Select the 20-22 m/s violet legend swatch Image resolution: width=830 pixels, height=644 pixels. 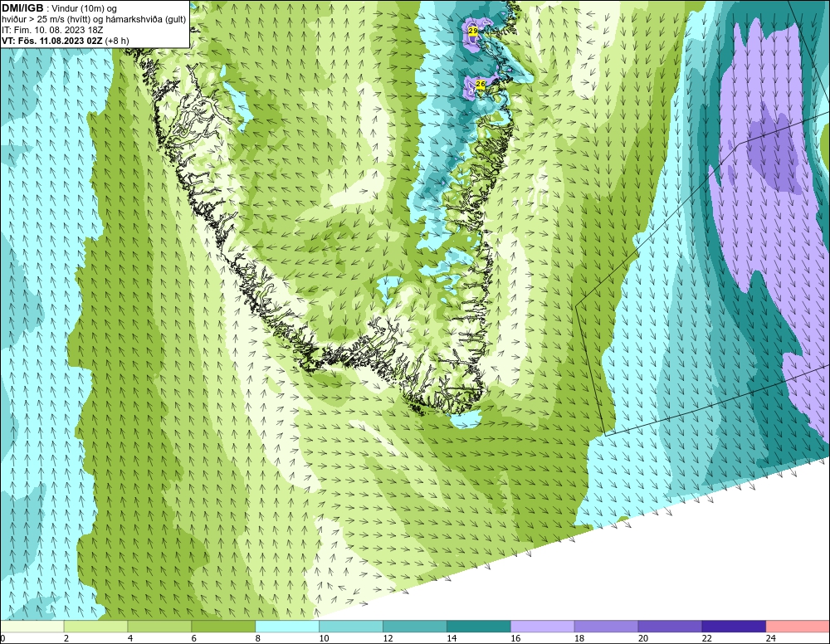point(670,627)
